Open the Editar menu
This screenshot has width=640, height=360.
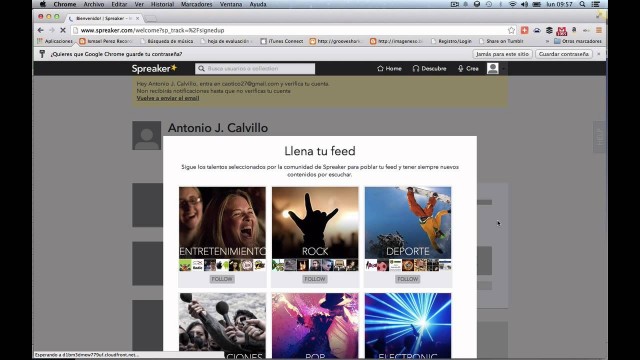(x=119, y=4)
